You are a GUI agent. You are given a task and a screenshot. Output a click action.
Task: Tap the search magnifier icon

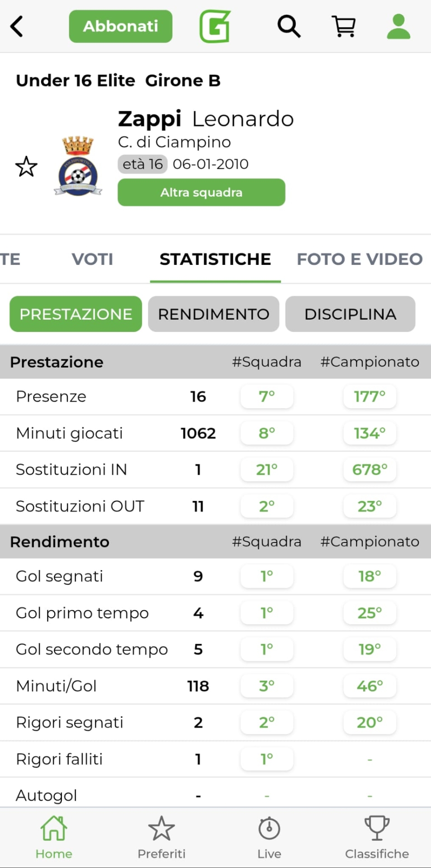(x=289, y=26)
